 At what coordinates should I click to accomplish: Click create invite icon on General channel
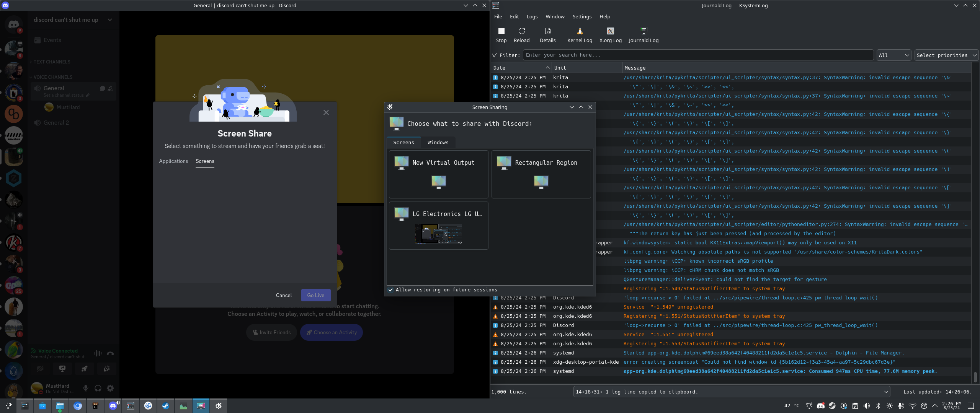[110, 88]
